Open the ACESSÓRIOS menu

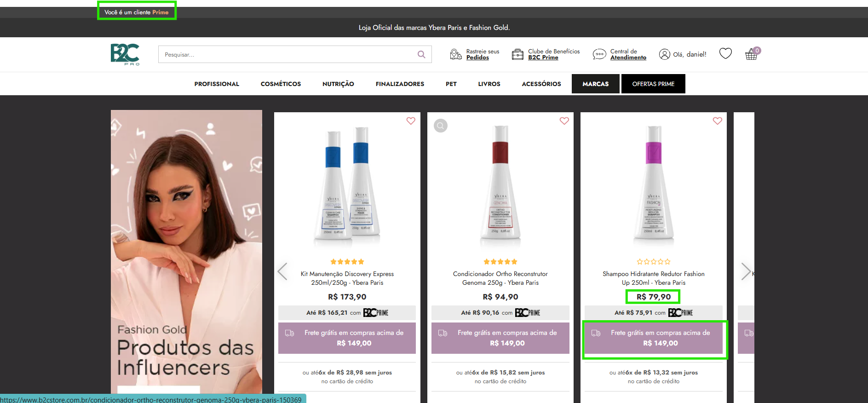(541, 84)
